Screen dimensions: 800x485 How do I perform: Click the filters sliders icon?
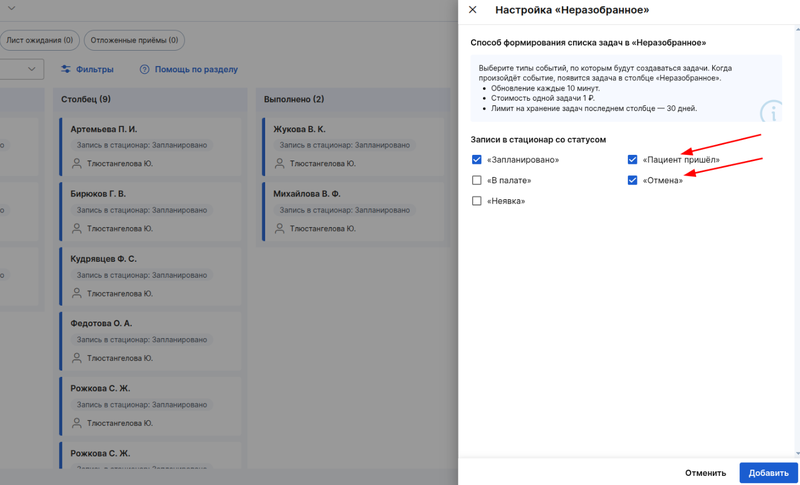[66, 70]
